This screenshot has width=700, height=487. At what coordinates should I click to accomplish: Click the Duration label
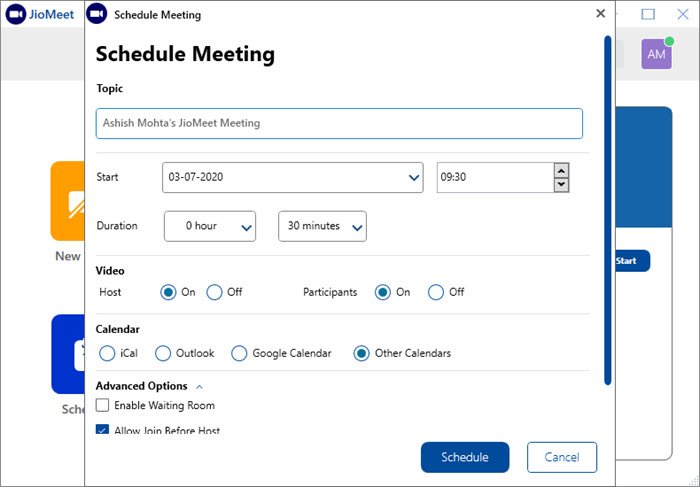(117, 225)
